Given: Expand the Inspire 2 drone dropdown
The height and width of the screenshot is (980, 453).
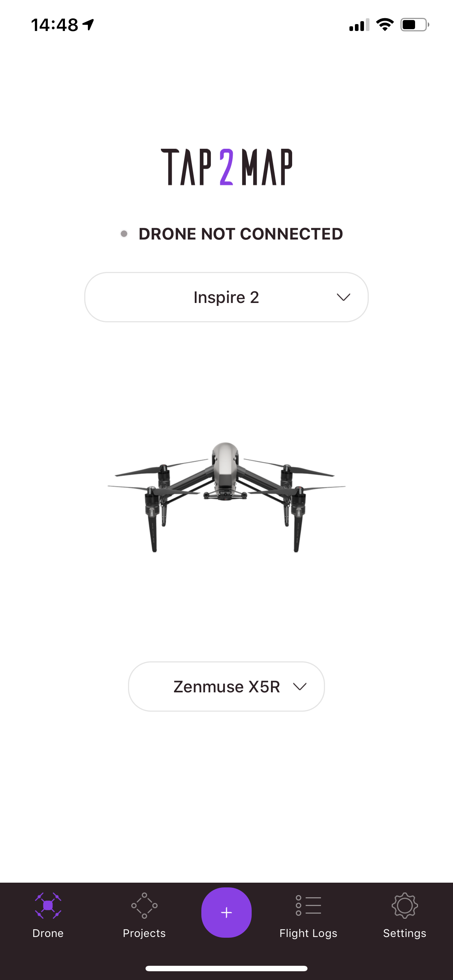Looking at the screenshot, I should [226, 297].
